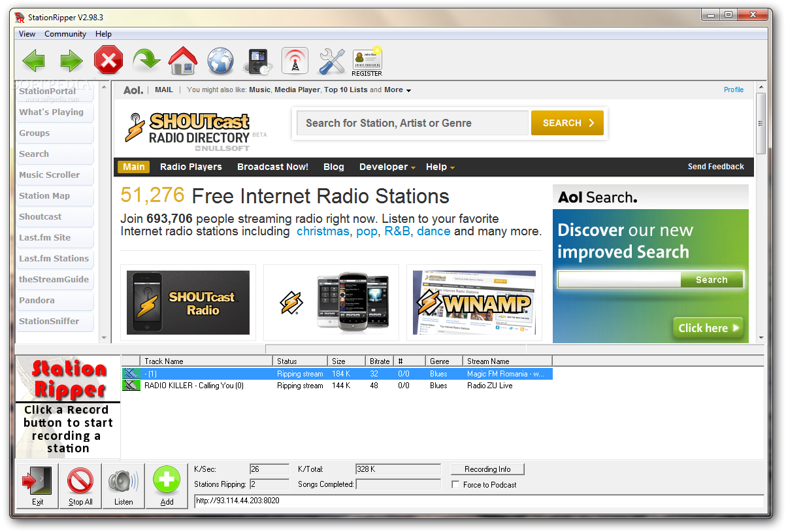This screenshot has height=532, width=786.
Task: Click the Station, Artist or Genre search field
Action: pos(412,123)
